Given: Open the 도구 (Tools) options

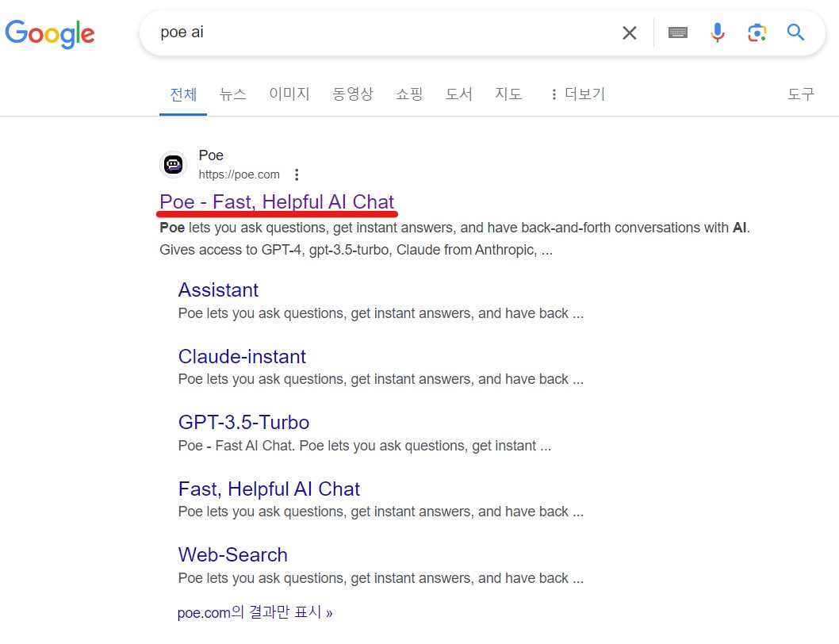Looking at the screenshot, I should (800, 94).
